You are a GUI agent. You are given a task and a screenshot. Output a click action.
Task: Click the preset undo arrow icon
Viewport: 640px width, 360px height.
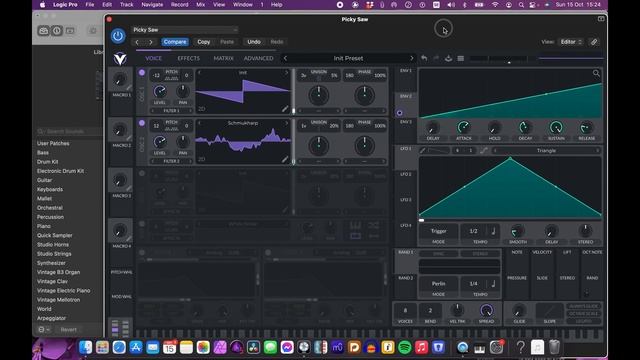click(x=424, y=58)
